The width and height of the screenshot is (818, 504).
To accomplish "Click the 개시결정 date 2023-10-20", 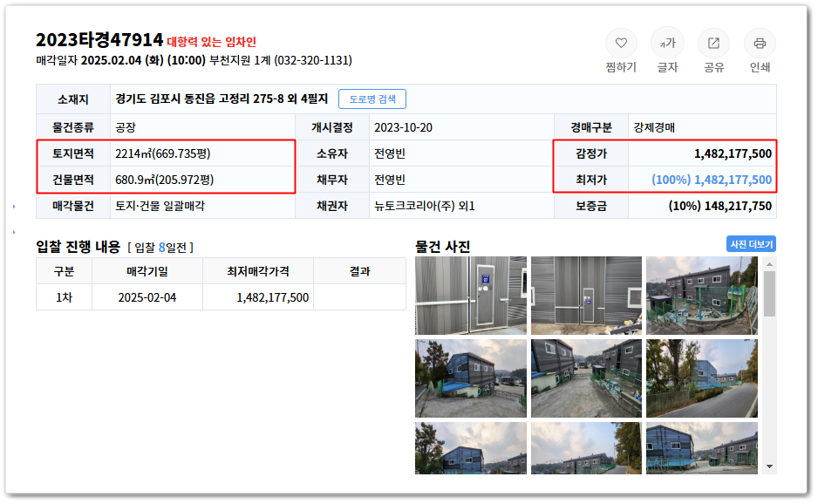I will [403, 128].
